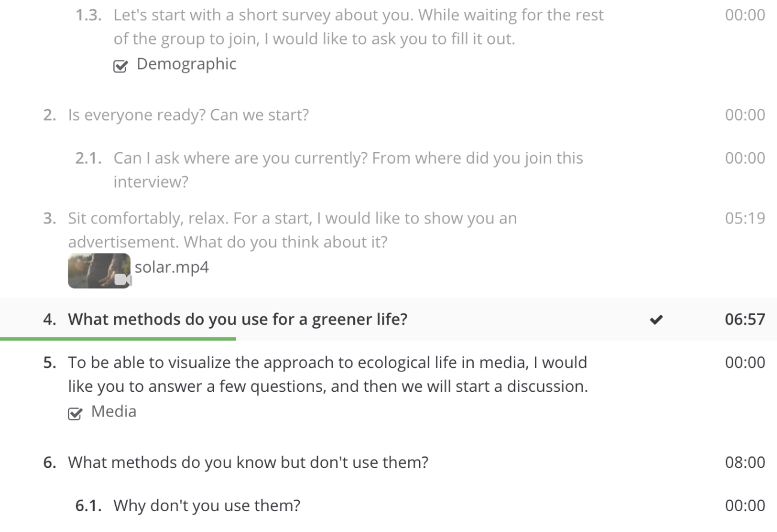Click the 06:57 timer on question 4

(745, 319)
